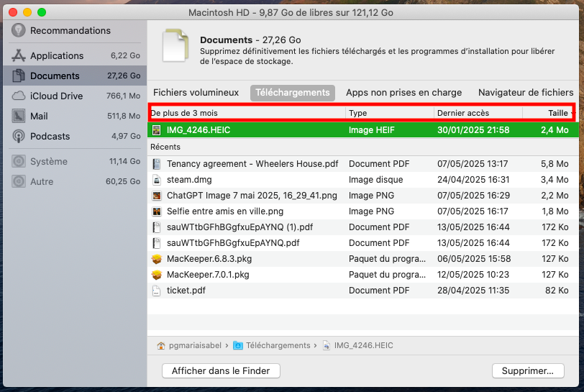
Task: Switch to the Fichiers volumineux tab
Action: tap(196, 92)
